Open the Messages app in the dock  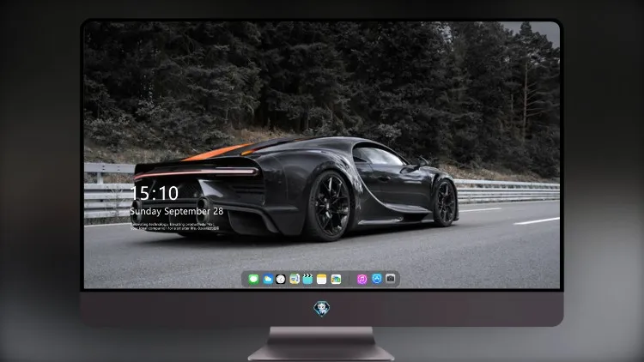click(x=253, y=280)
